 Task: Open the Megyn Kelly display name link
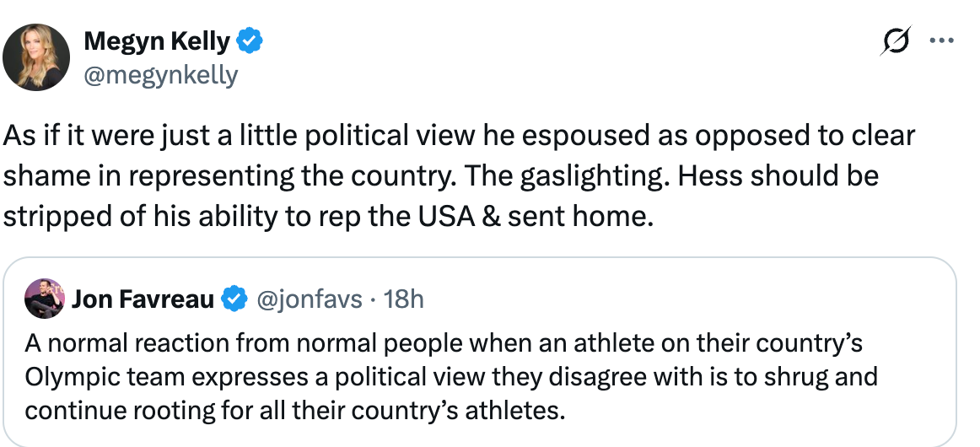click(156, 40)
